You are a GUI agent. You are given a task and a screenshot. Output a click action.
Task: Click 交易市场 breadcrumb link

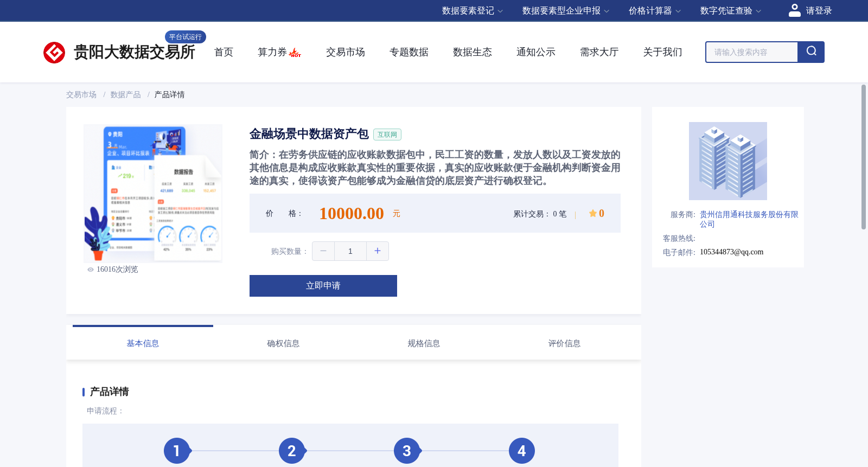click(81, 95)
